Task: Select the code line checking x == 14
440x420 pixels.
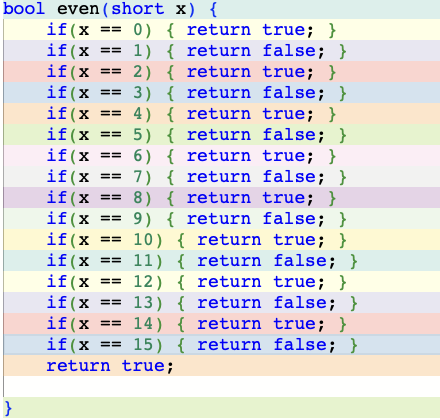Action: pyautogui.click(x=221, y=324)
